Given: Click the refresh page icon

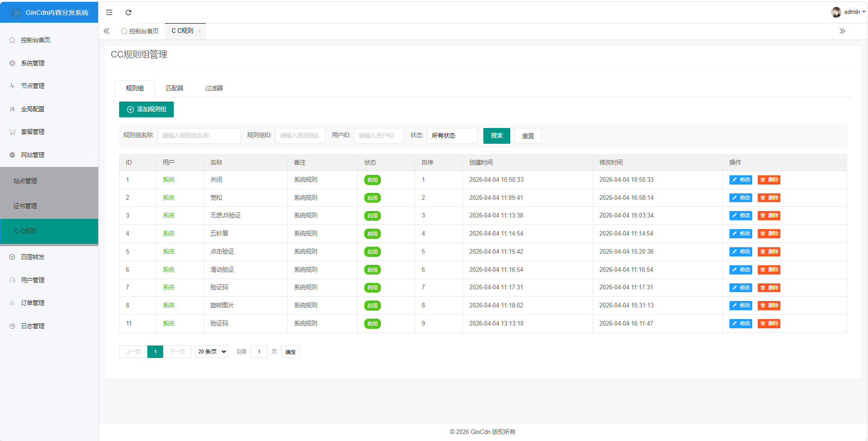Looking at the screenshot, I should [128, 13].
